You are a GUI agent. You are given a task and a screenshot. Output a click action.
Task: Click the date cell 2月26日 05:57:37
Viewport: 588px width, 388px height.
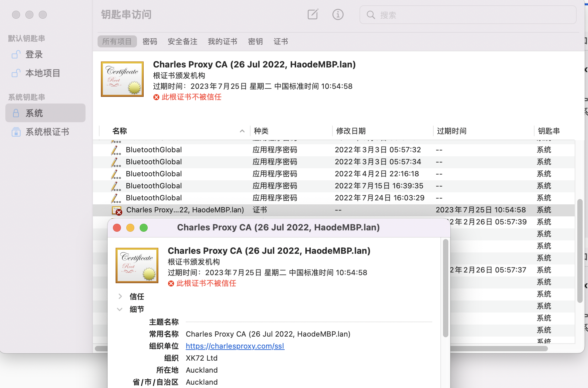488,270
